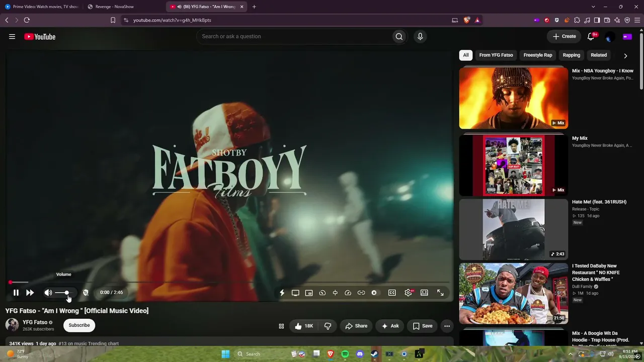The height and width of the screenshot is (362, 644).
Task: Go to the YouTube home logo
Action: point(40,36)
